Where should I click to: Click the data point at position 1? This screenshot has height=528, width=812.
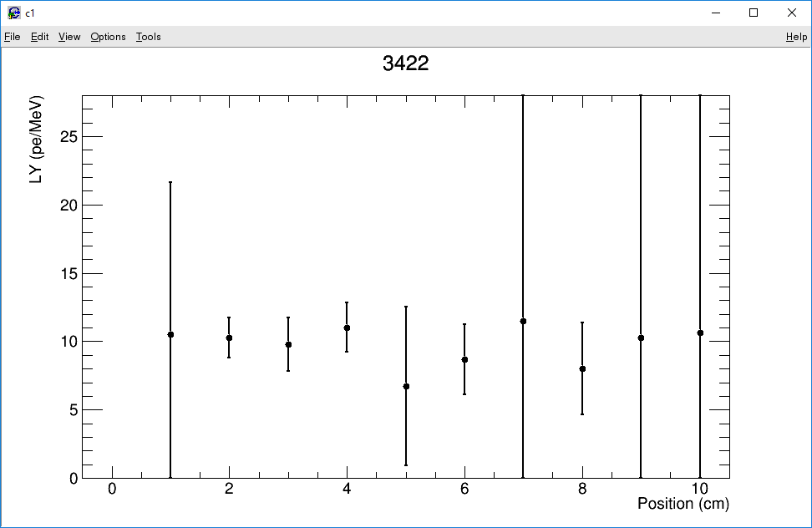pyautogui.click(x=170, y=334)
